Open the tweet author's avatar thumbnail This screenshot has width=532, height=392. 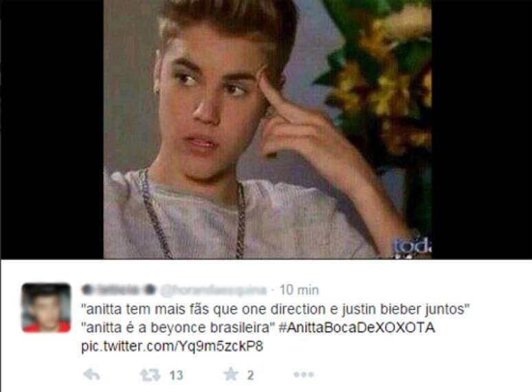[x=46, y=307]
